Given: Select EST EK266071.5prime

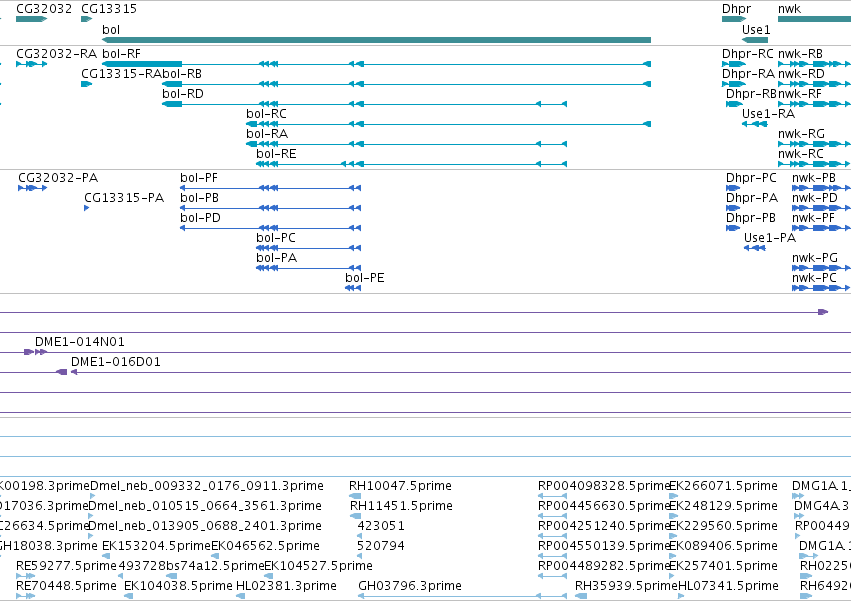Looking at the screenshot, I should (x=674, y=496).
